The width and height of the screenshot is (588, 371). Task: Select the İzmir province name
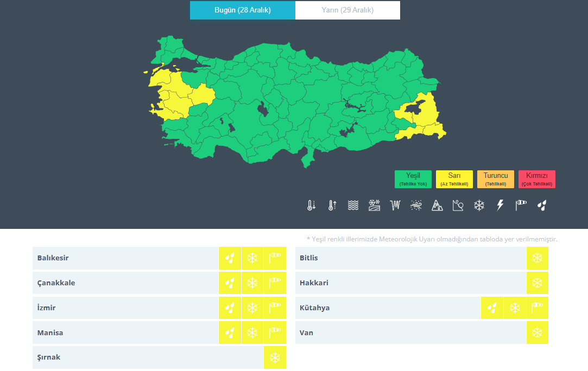[x=46, y=308]
